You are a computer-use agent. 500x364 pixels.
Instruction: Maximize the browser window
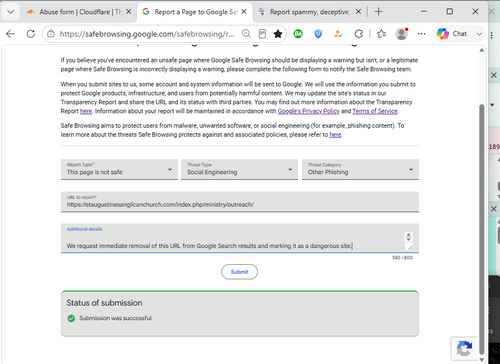(450, 12)
